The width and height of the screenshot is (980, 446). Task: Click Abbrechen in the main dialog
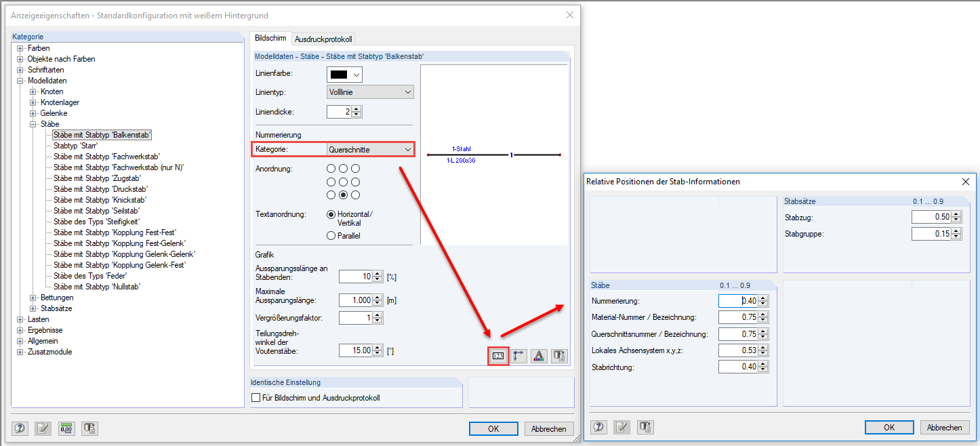(x=549, y=428)
